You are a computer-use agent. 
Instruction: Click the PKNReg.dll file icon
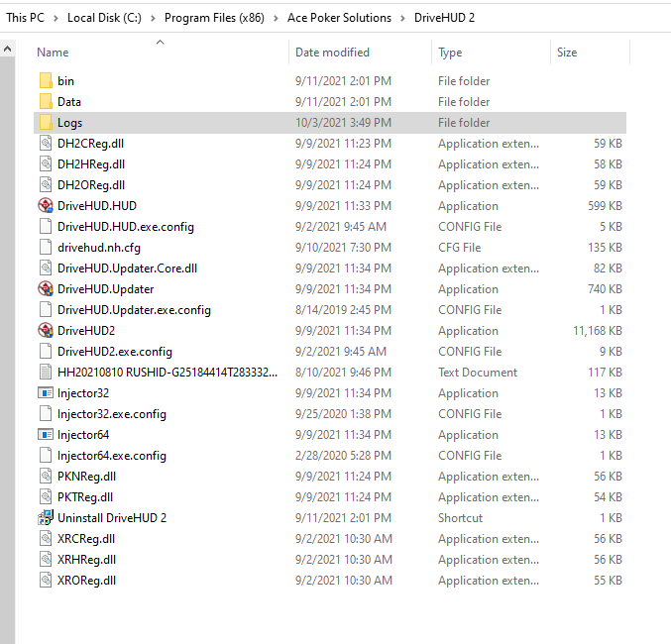pyautogui.click(x=46, y=477)
